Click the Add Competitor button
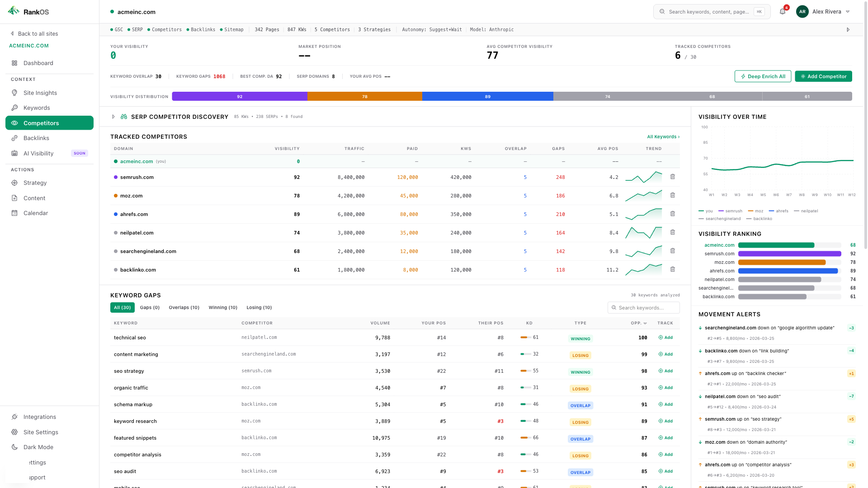This screenshot has height=488, width=868. (x=823, y=76)
